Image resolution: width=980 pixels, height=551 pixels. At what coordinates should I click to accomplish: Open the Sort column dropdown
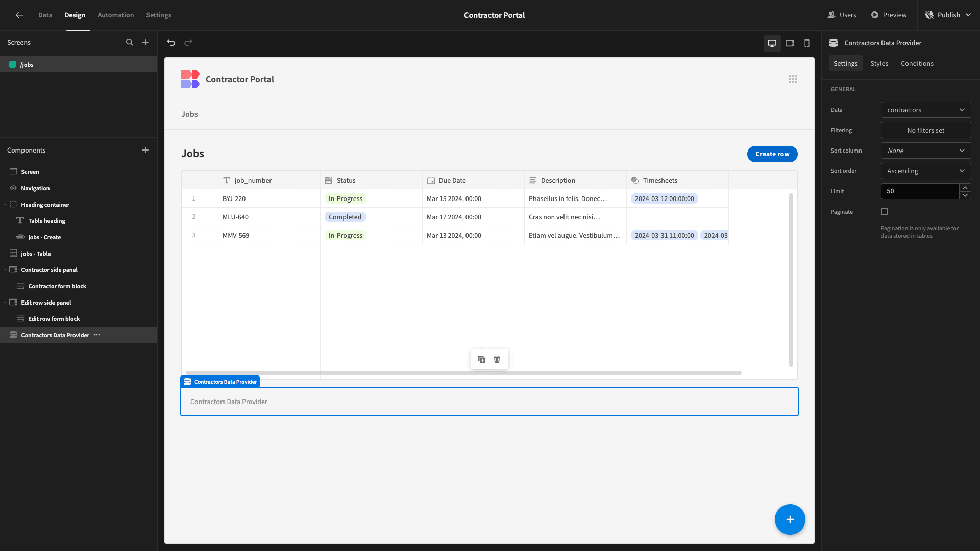point(926,151)
